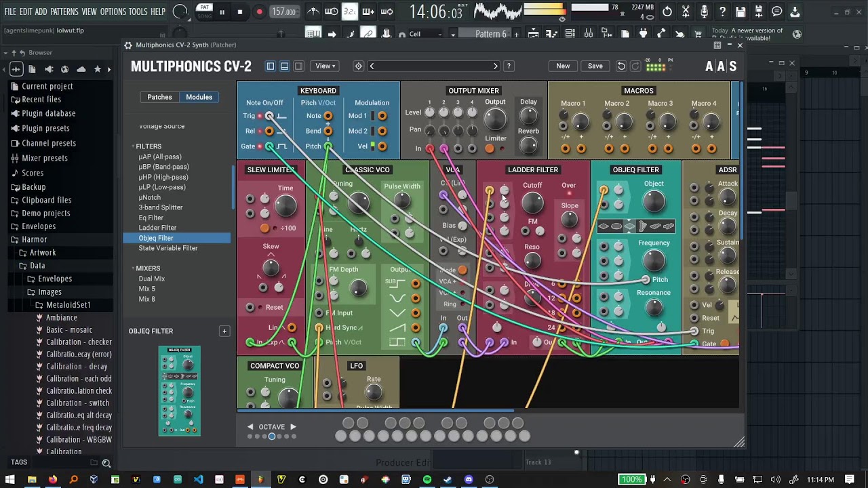The height and width of the screenshot is (488, 868).
Task: Toggle the Limiter button in Output Mixer
Action: (489, 148)
